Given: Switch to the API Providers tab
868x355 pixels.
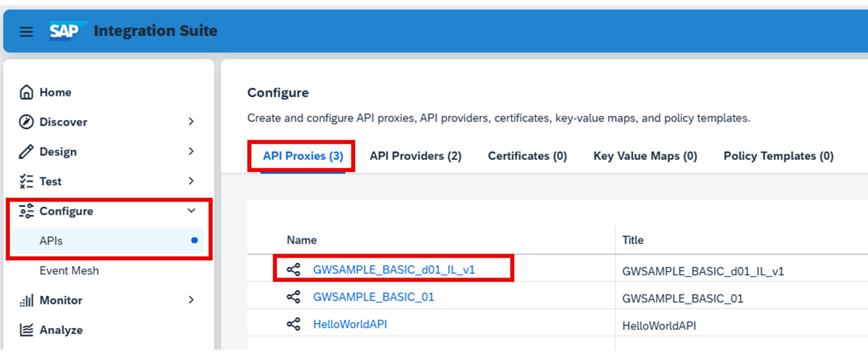Looking at the screenshot, I should click(x=416, y=156).
